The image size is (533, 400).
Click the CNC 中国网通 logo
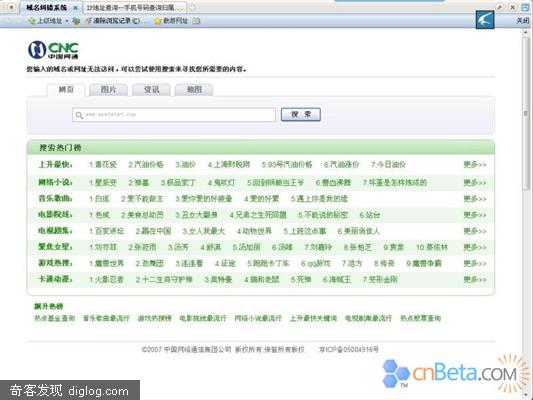click(53, 50)
